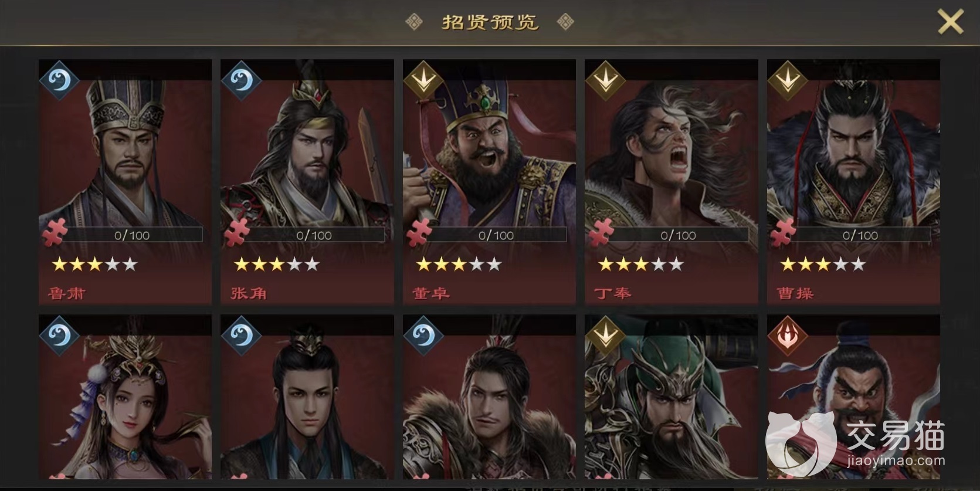Open the 董卓 hero card
980x491 pixels.
[489, 181]
